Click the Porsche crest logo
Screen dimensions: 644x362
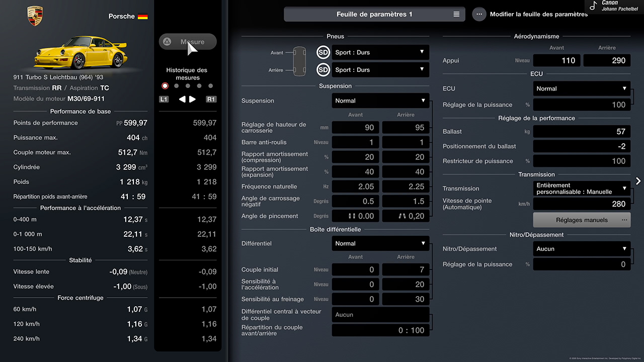click(35, 17)
